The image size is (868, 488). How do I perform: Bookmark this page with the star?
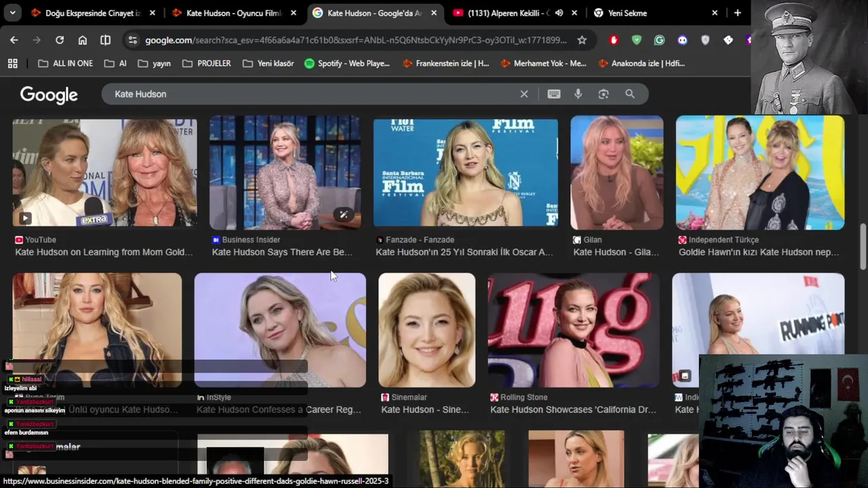(x=582, y=40)
